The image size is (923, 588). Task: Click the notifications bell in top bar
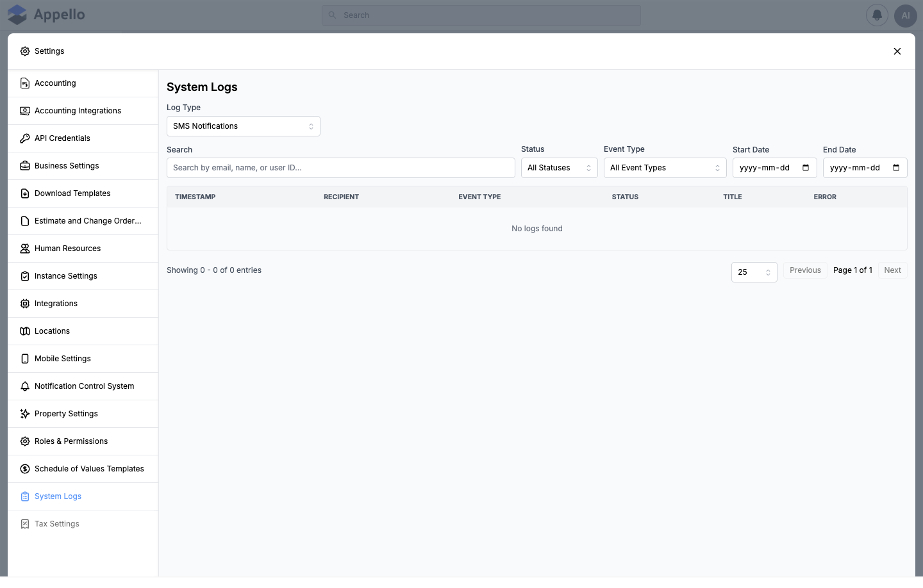coord(877,15)
